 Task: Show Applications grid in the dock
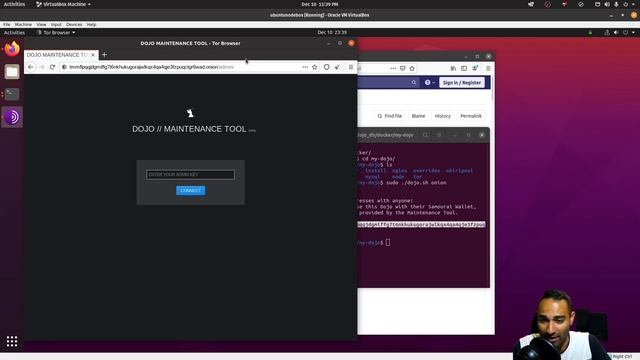pos(12,341)
